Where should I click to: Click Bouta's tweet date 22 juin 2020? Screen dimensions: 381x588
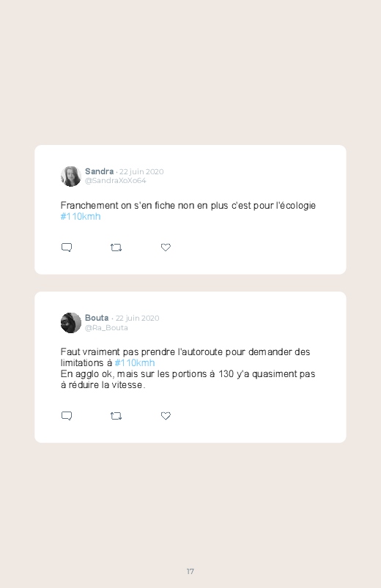pyautogui.click(x=138, y=319)
